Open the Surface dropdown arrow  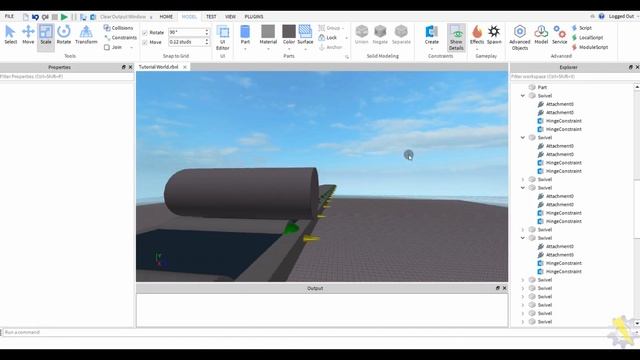click(305, 49)
